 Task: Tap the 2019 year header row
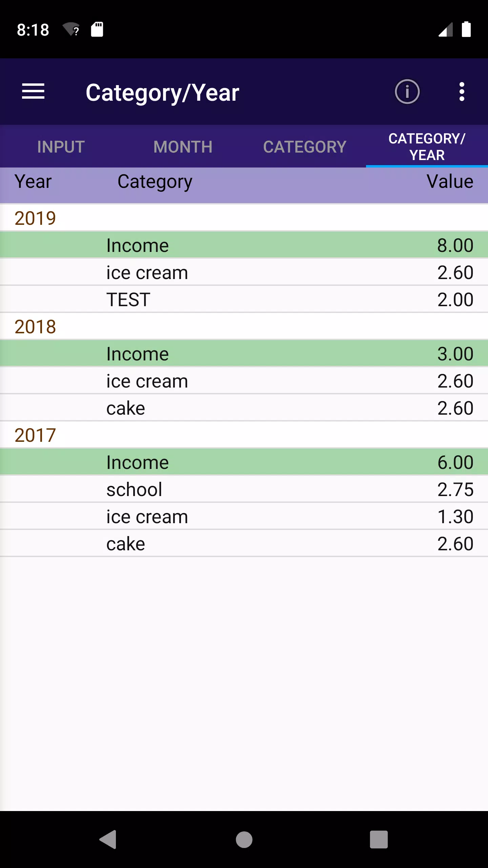point(244,218)
